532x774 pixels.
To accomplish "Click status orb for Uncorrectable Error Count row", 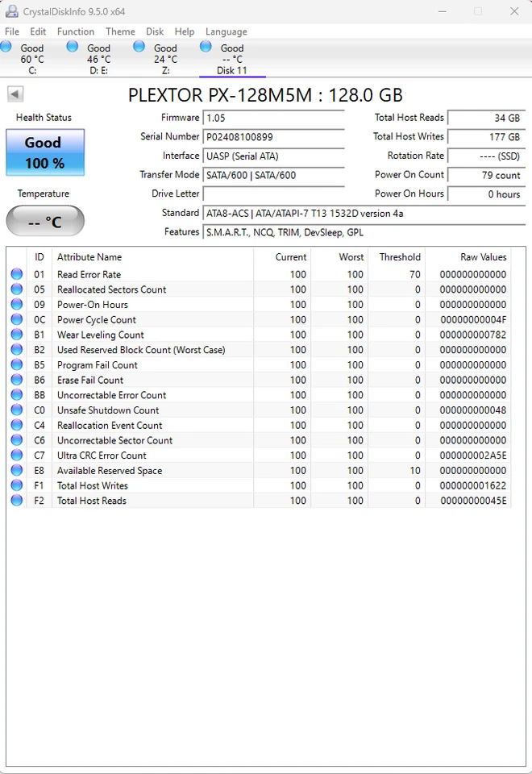I will coord(17,394).
